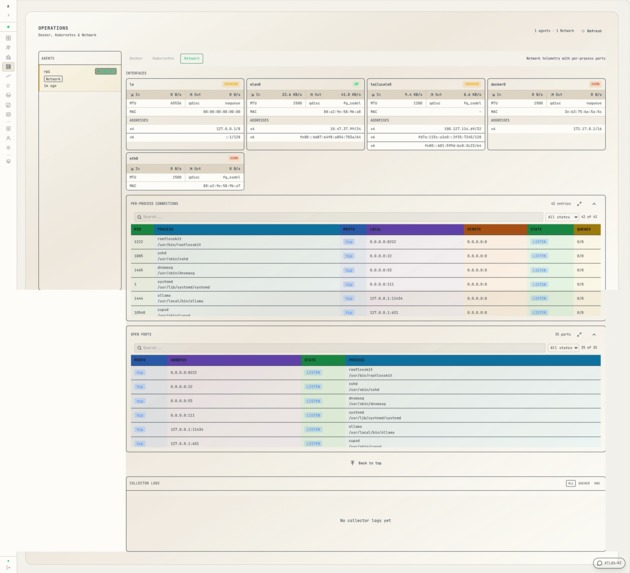630x573 pixels.
Task: Sort connections by REMOTE column header
Action: point(495,229)
